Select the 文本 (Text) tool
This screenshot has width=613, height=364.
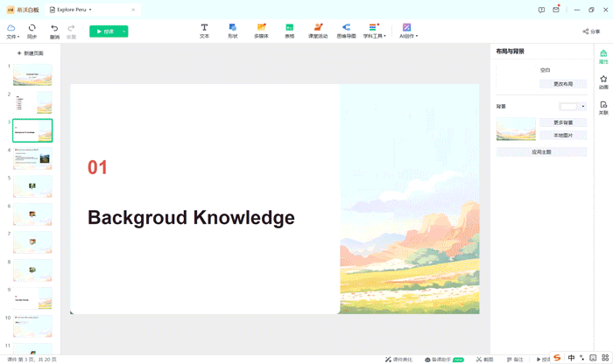[x=204, y=31]
